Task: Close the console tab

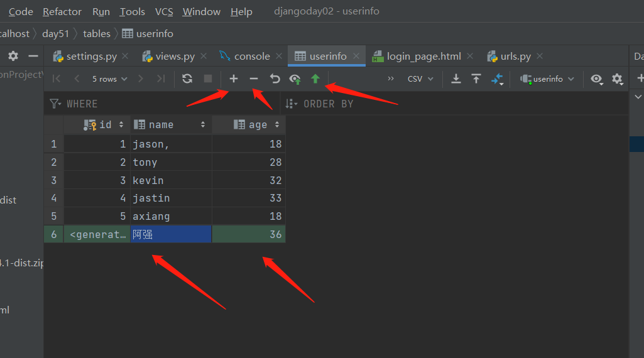Action: 279,56
